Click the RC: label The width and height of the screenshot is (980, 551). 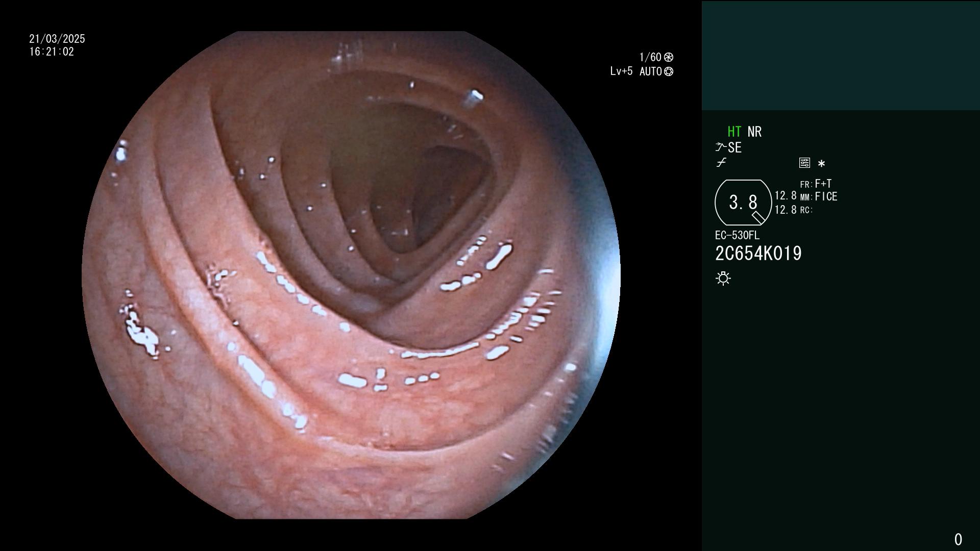click(x=806, y=210)
